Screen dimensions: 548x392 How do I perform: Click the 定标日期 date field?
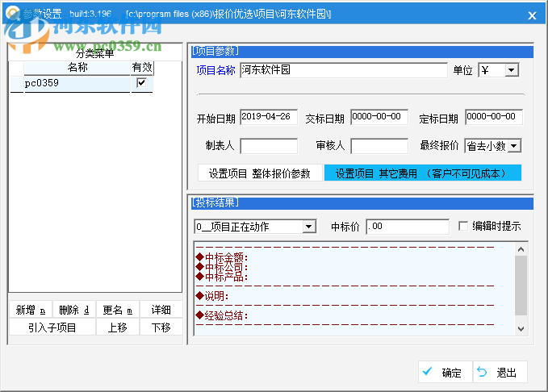pos(494,117)
